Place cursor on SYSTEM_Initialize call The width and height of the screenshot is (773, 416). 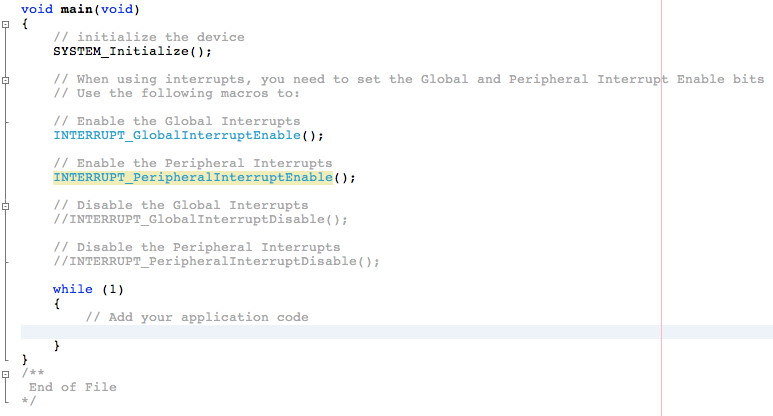point(132,51)
